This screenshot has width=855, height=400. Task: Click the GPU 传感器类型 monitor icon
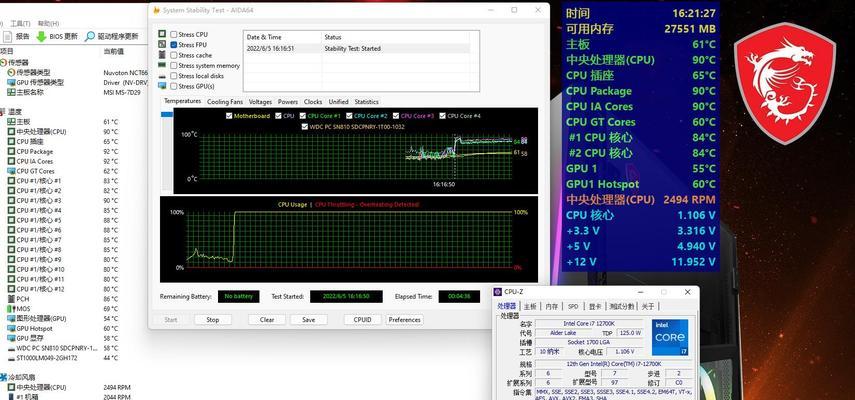(11, 82)
